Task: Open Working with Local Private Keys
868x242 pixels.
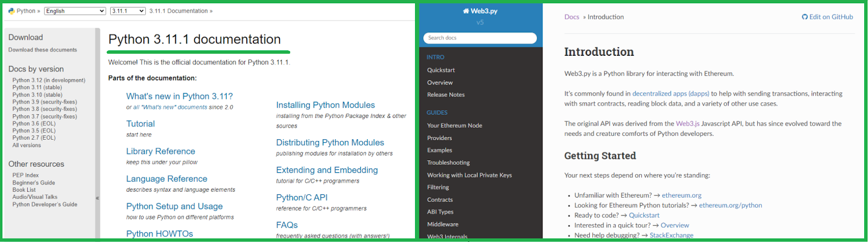Action: (469, 175)
